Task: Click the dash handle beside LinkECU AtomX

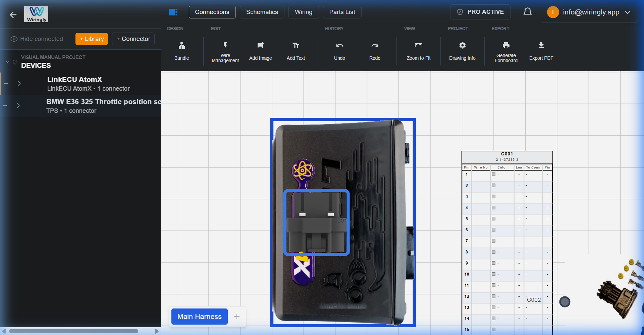Action: (6, 84)
